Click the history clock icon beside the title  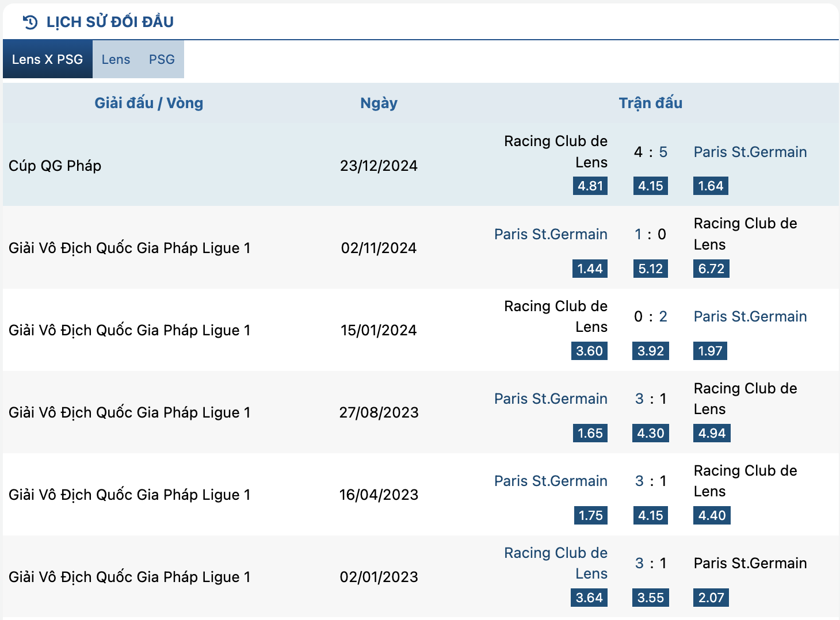pos(30,22)
